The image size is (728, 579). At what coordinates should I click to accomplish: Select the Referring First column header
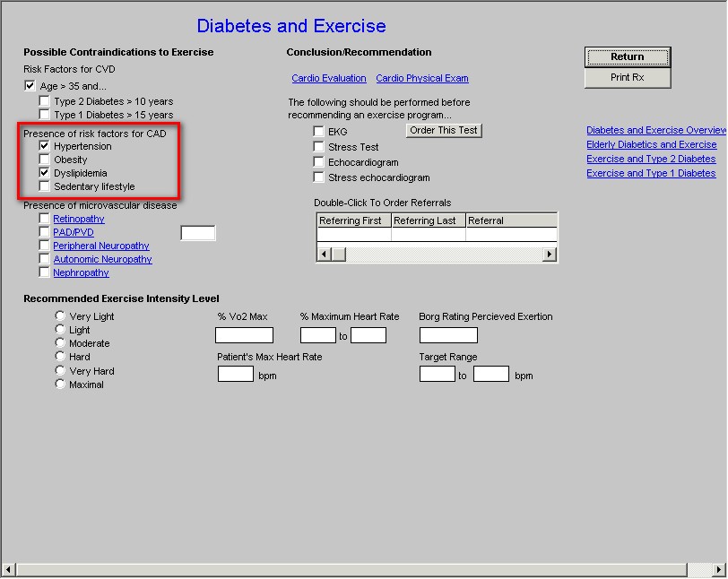pyautogui.click(x=354, y=220)
